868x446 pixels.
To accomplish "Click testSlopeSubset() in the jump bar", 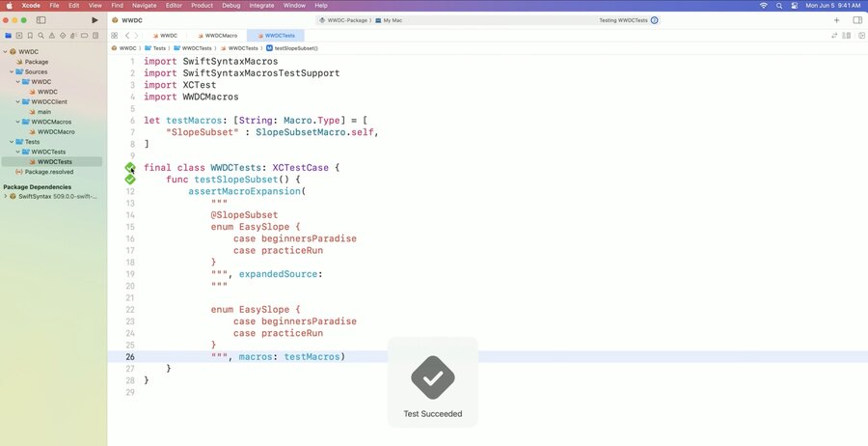I will 292,48.
